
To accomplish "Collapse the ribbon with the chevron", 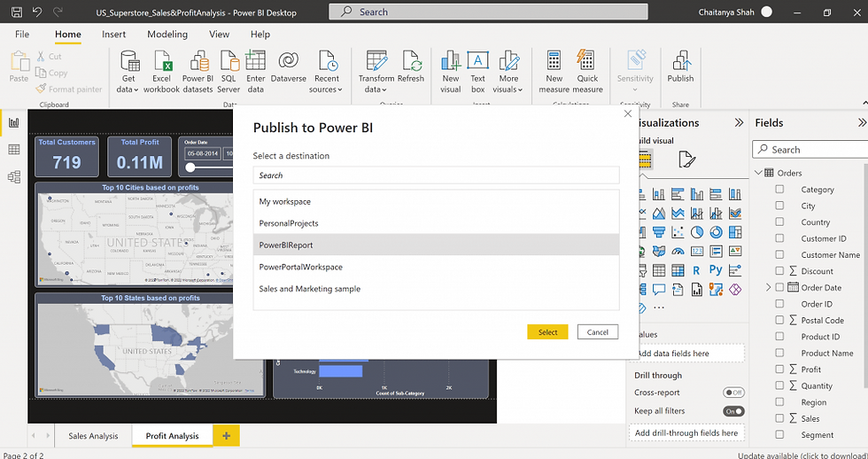I will click(864, 103).
